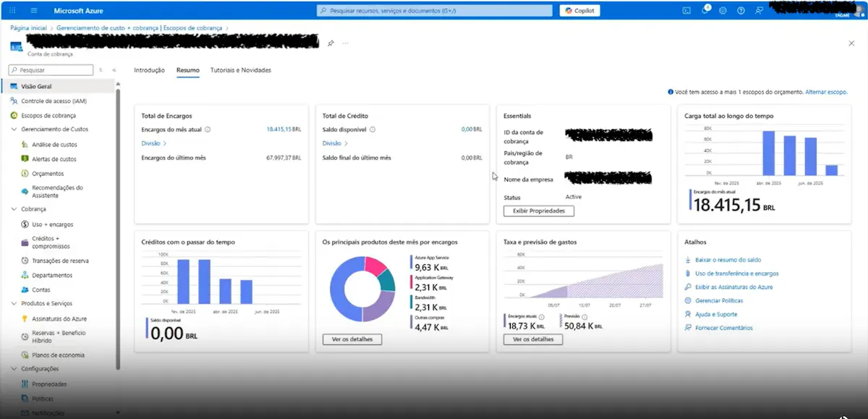Launch the Cloud Shell icon
Image resolution: width=868 pixels, height=419 pixels.
tap(686, 10)
